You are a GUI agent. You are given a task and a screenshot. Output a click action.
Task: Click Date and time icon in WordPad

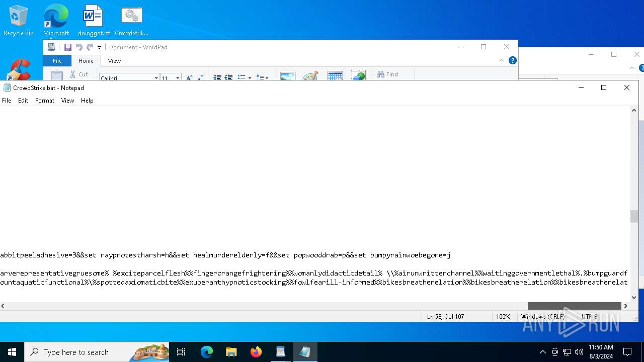point(335,75)
